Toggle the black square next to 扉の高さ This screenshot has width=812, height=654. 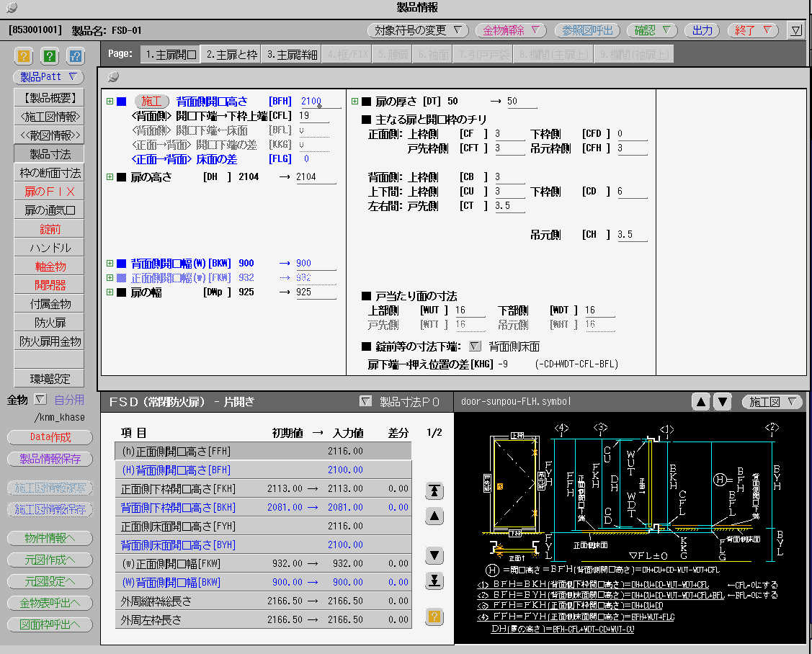121,177
